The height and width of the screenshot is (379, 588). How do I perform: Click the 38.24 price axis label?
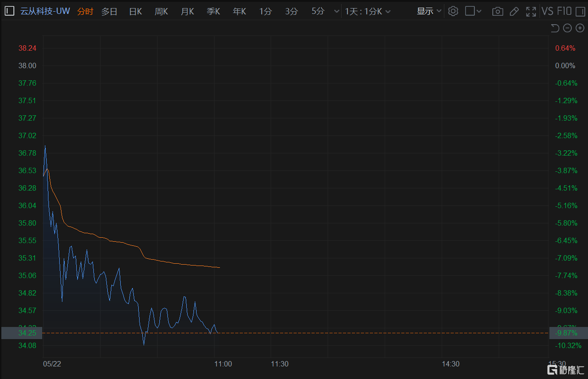click(x=27, y=48)
